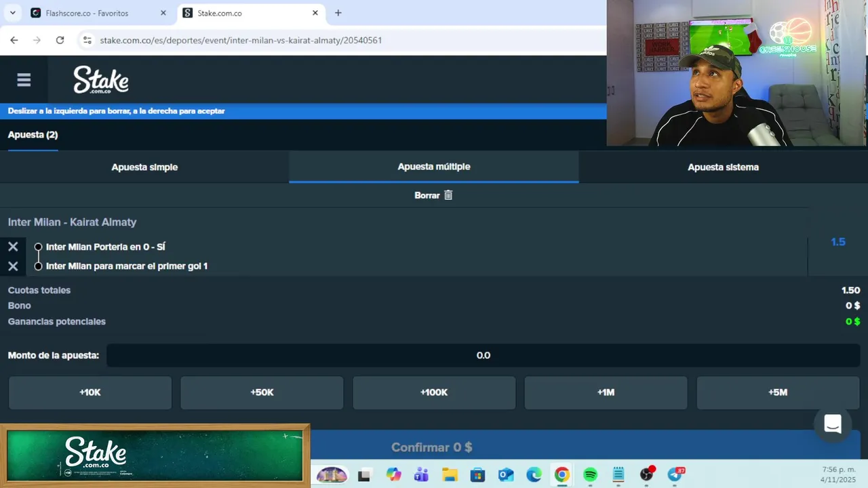The width and height of the screenshot is (868, 488).
Task: Add +5M to the bet amount
Action: (778, 392)
